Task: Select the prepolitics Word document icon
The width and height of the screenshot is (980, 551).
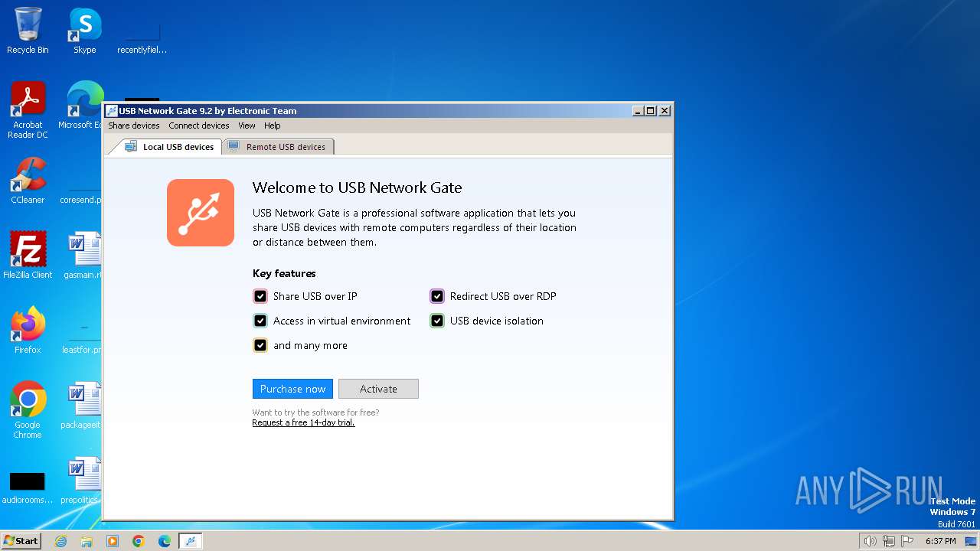Action: [x=81, y=481]
